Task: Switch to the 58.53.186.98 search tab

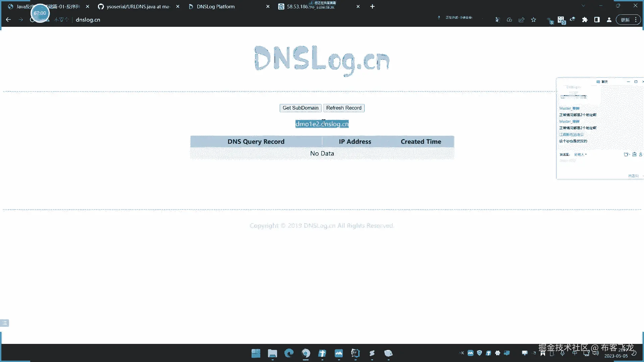Action: click(310, 6)
